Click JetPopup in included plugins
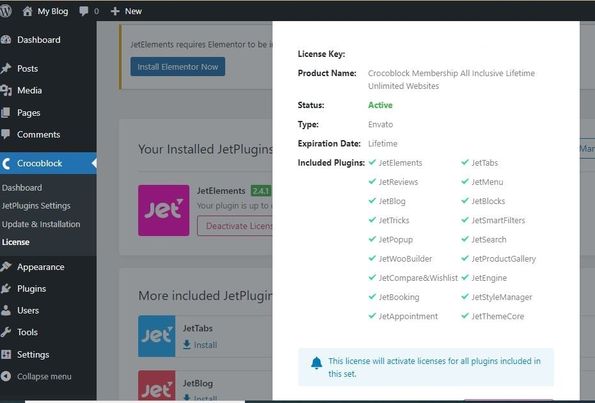 pyautogui.click(x=396, y=239)
